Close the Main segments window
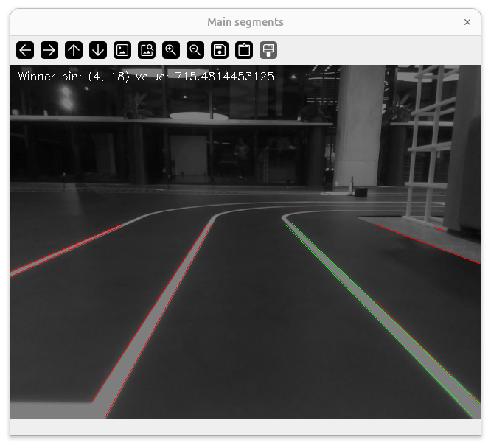The width and height of the screenshot is (491, 448). [467, 23]
